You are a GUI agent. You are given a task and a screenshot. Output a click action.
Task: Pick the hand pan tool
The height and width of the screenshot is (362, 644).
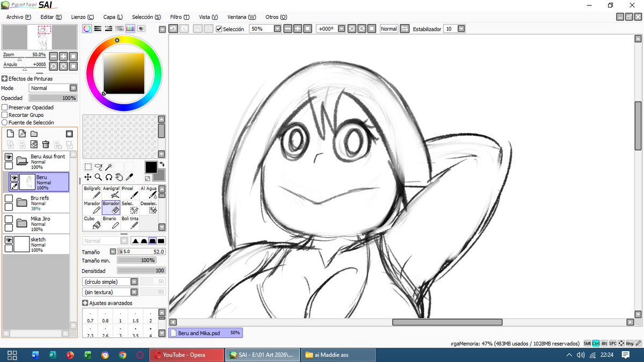pos(119,176)
